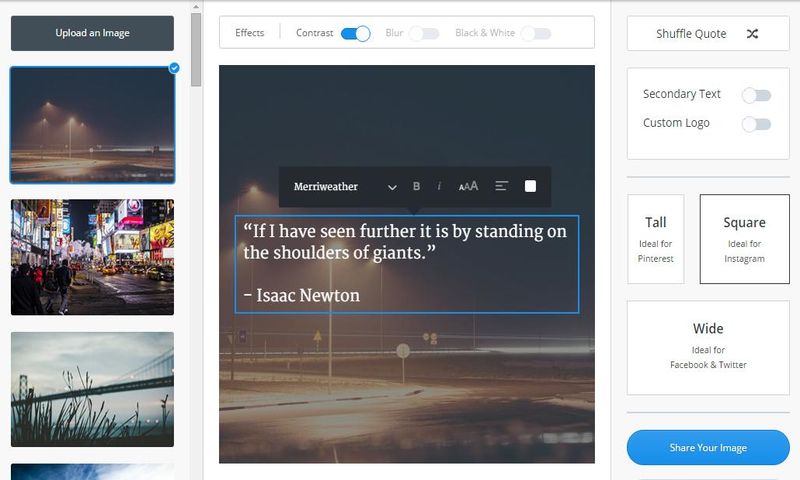Enable the Black & White switch

tap(535, 34)
